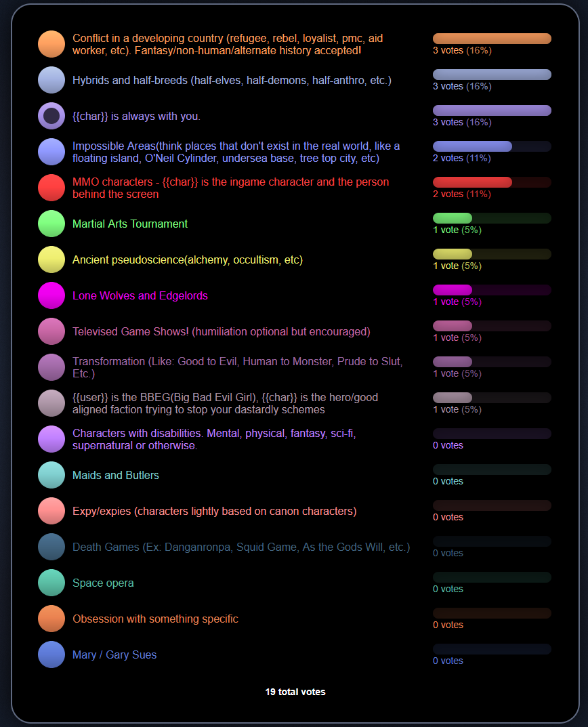Click the empty result bar for Mary / Gary Sues
The image size is (588, 727).
[x=492, y=649]
